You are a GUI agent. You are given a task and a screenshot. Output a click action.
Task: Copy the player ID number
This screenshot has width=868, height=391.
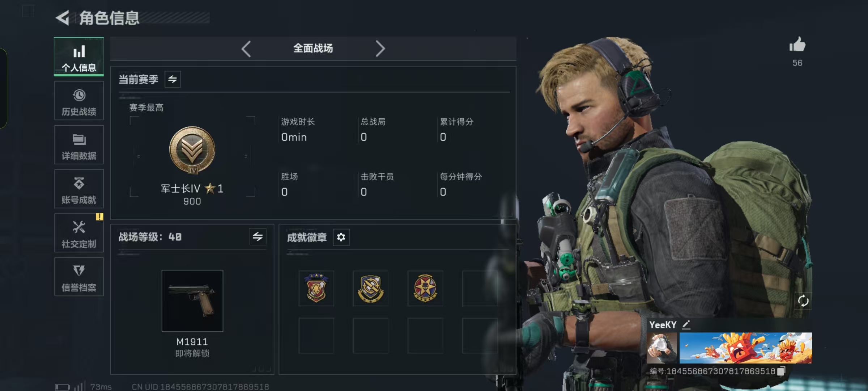(x=782, y=371)
